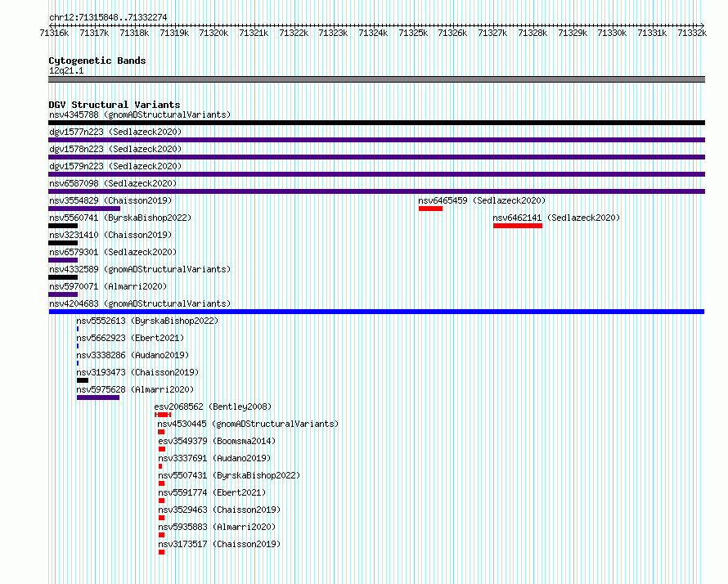This screenshot has width=728, height=584.
Task: Select nsv5560741 ByrskaBishop2022 label
Action: [x=120, y=218]
